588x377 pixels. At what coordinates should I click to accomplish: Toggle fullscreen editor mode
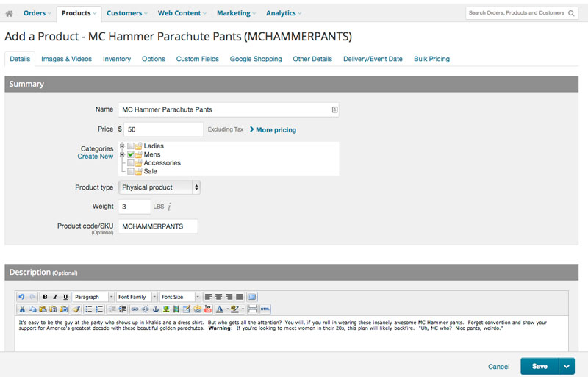(x=252, y=297)
